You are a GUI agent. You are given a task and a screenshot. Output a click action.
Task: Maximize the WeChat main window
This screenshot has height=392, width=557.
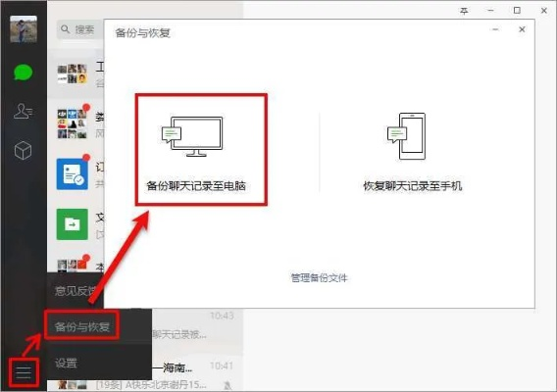coord(517,11)
